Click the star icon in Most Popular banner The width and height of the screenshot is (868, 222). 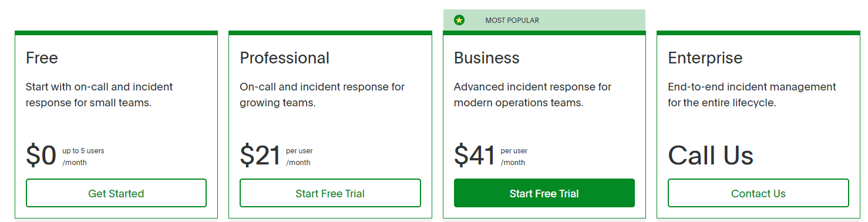point(459,21)
